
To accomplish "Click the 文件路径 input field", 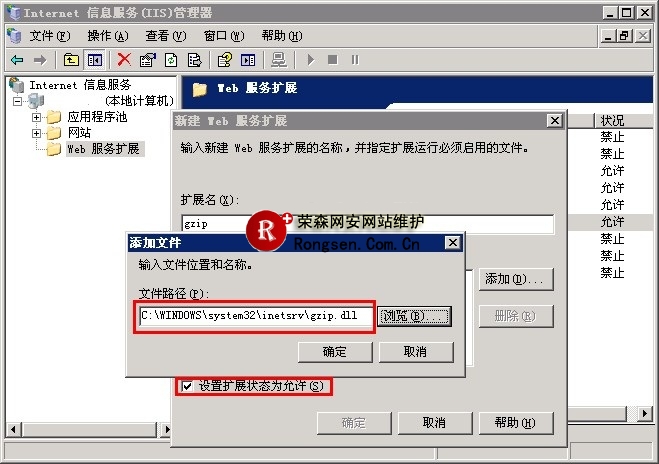I will pyautogui.click(x=256, y=316).
